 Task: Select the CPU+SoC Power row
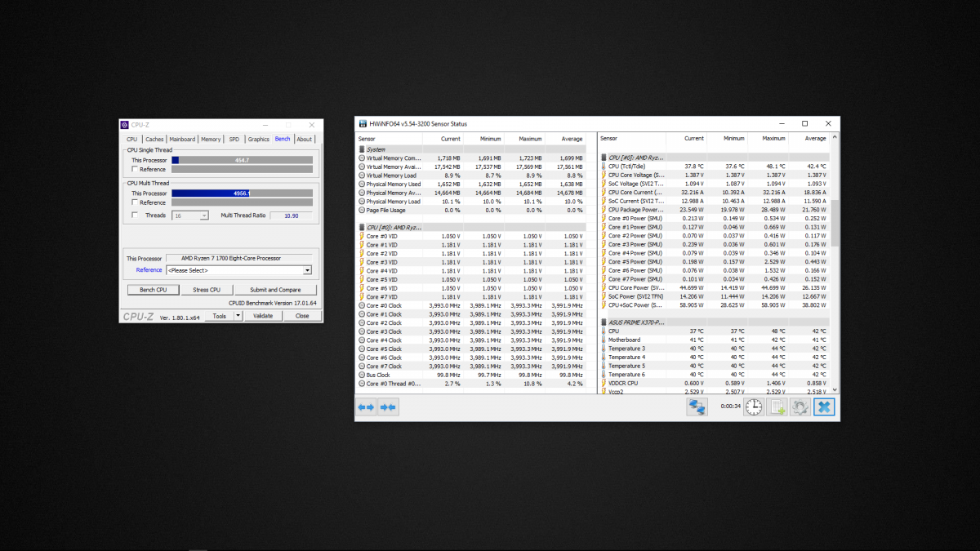pos(715,305)
